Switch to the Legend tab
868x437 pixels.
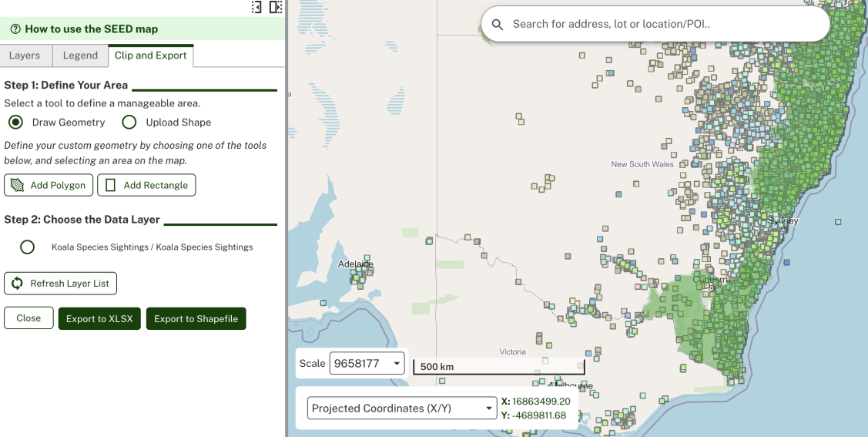click(80, 55)
